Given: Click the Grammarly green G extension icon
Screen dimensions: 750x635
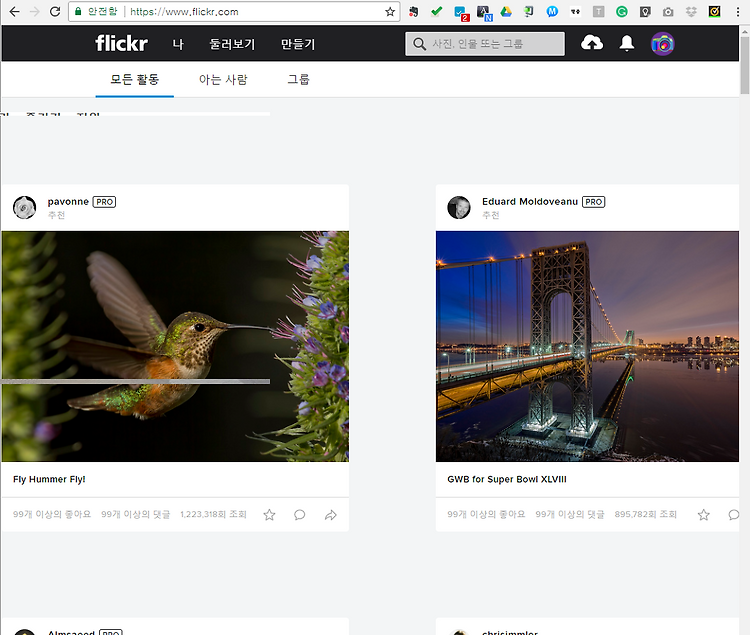Looking at the screenshot, I should [621, 11].
